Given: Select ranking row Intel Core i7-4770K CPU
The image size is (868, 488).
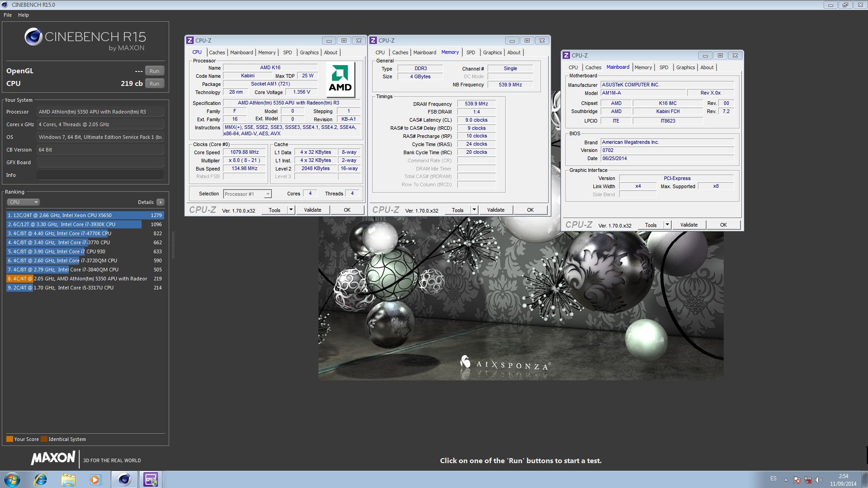Looking at the screenshot, I should click(85, 233).
